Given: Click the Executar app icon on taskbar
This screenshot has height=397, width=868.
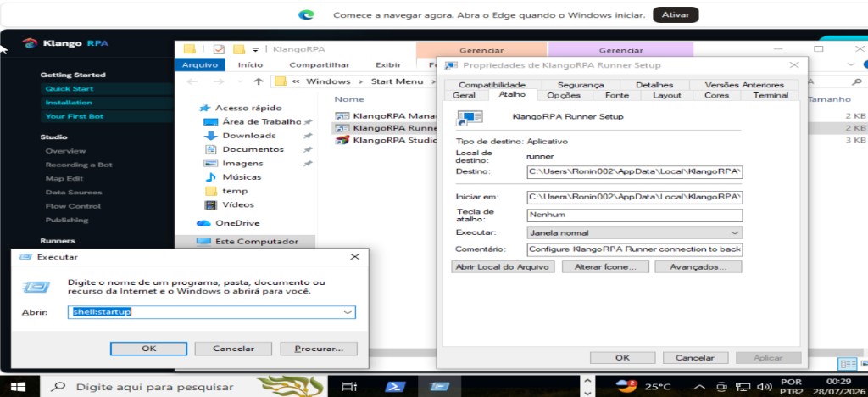Looking at the screenshot, I should (440, 387).
